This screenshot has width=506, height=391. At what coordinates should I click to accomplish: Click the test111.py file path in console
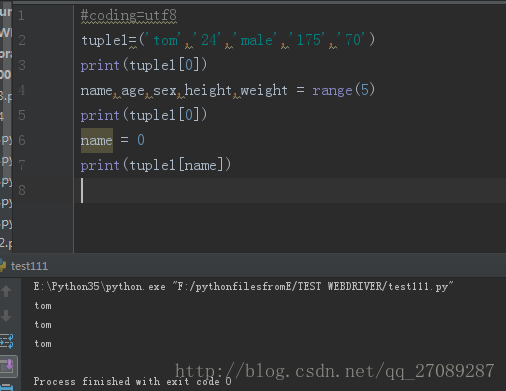pos(313,286)
